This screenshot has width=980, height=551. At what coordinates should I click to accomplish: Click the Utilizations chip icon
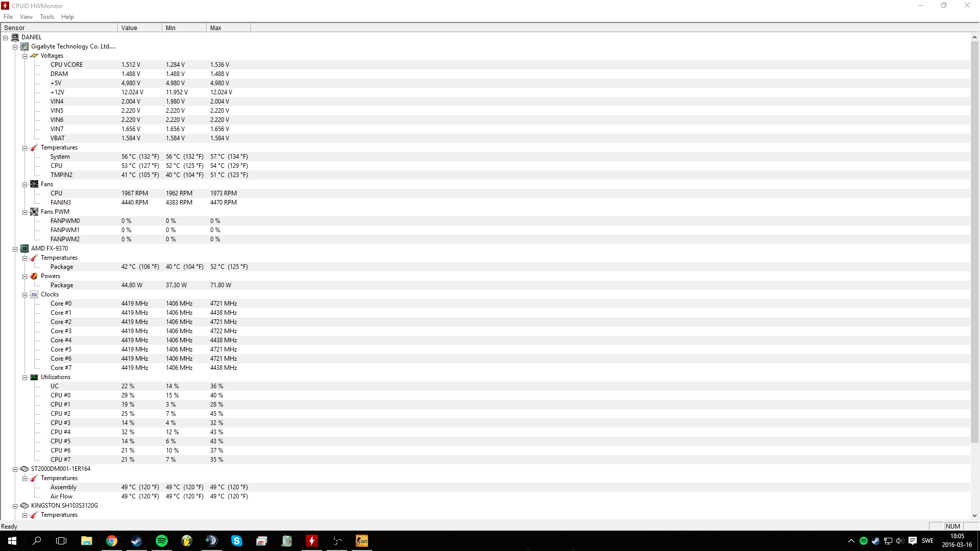pyautogui.click(x=34, y=377)
